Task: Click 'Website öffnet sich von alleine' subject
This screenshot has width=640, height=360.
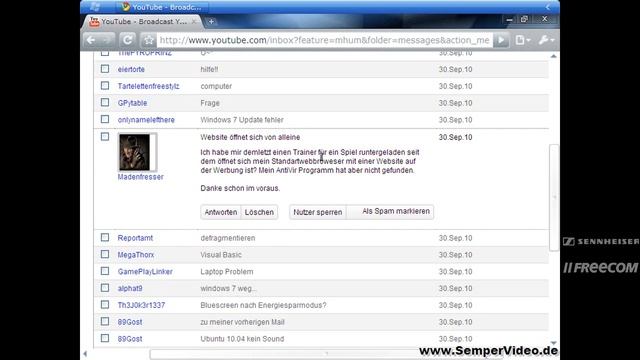Action: point(250,137)
